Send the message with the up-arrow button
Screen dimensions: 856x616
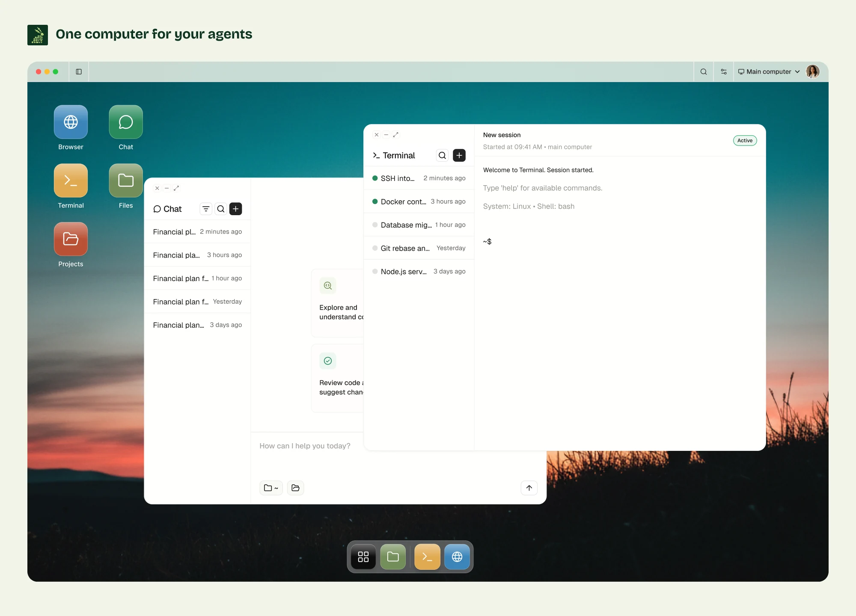[529, 488]
